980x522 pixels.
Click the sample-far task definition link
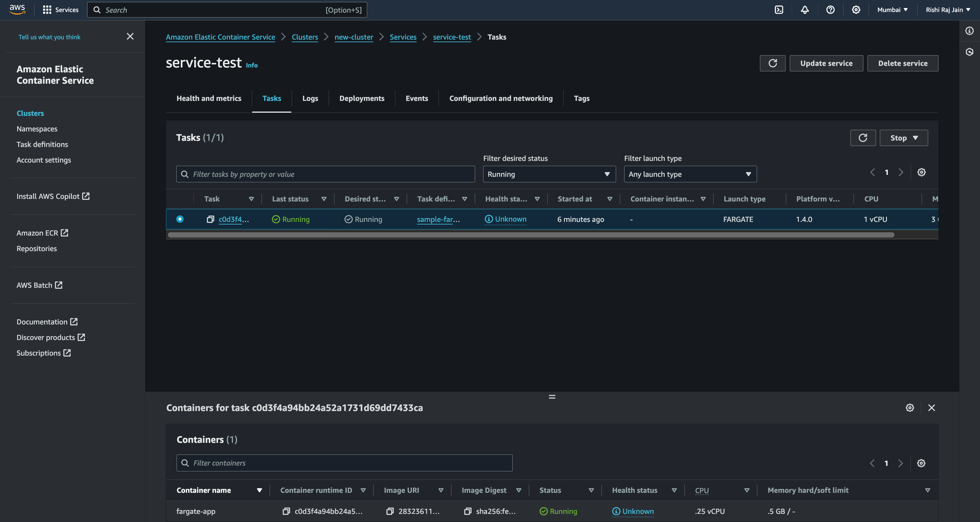coord(437,219)
